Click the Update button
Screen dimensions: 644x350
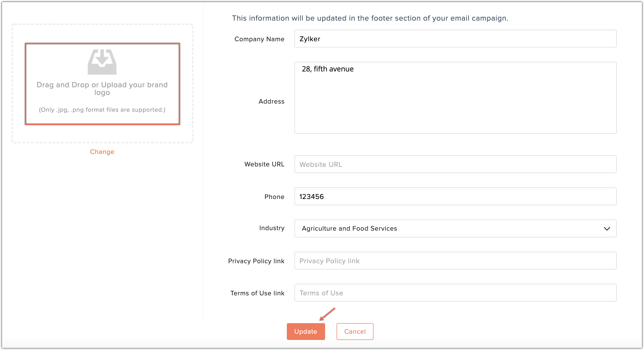pyautogui.click(x=305, y=332)
